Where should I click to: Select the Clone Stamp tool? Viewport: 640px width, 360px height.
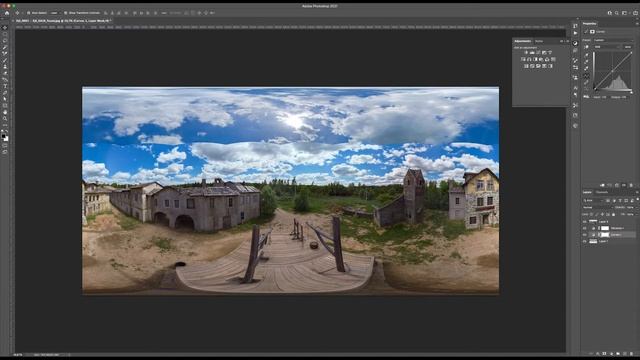coord(5,67)
